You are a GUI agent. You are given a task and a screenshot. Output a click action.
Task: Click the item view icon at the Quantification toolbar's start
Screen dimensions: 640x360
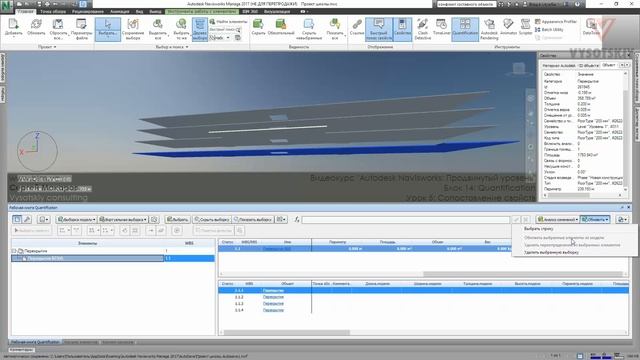17,220
